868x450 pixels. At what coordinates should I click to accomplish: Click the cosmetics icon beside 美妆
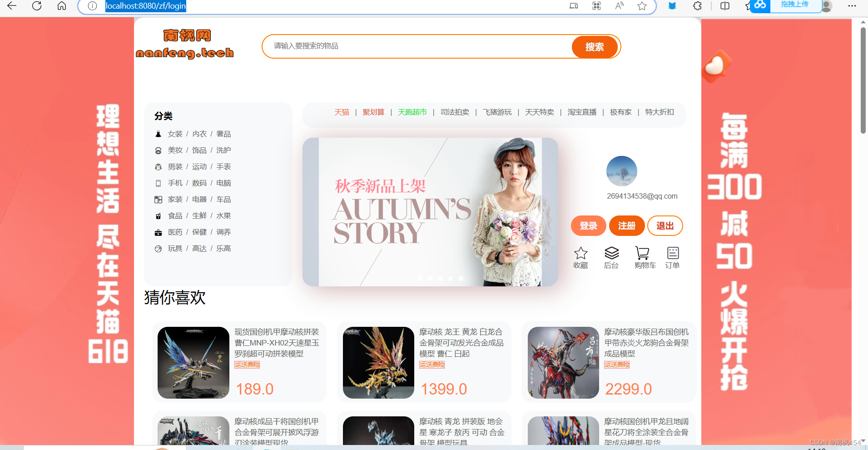point(158,150)
